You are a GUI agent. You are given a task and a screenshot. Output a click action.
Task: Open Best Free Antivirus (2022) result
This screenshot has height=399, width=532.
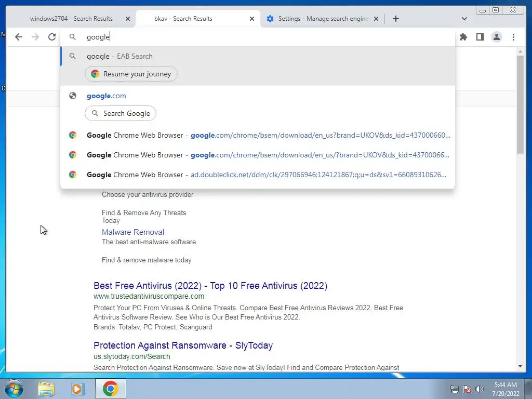(x=210, y=286)
